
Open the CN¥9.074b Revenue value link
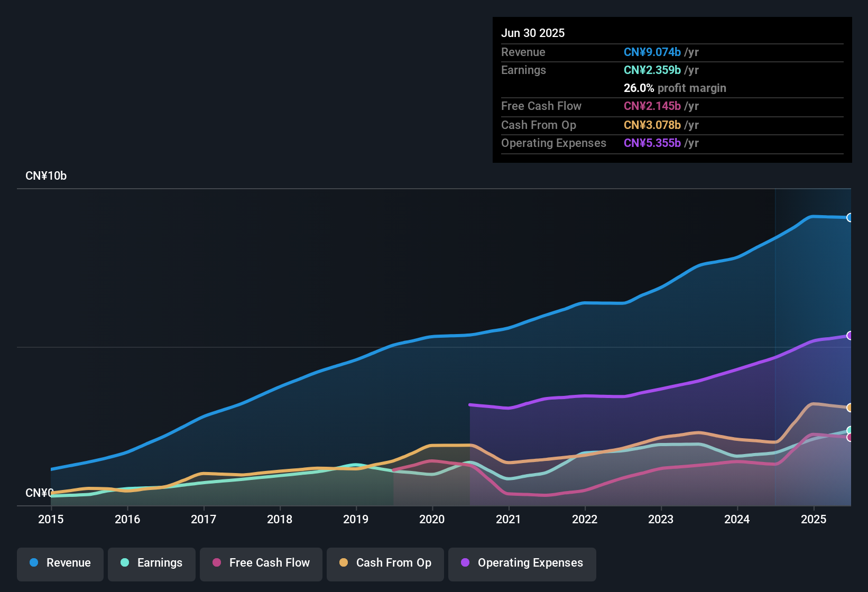652,52
